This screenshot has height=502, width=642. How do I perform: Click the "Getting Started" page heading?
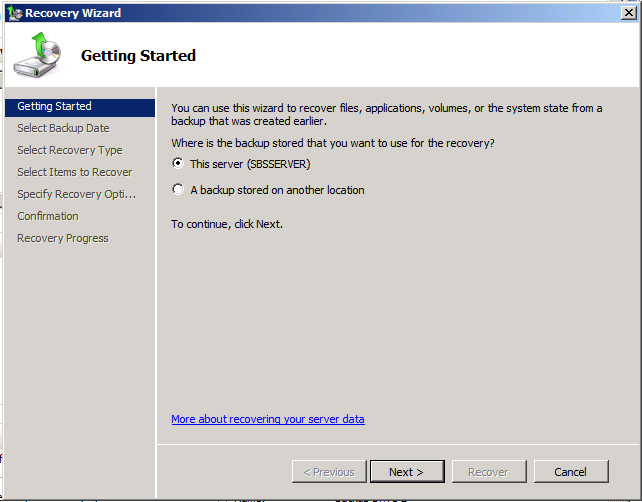pos(138,56)
